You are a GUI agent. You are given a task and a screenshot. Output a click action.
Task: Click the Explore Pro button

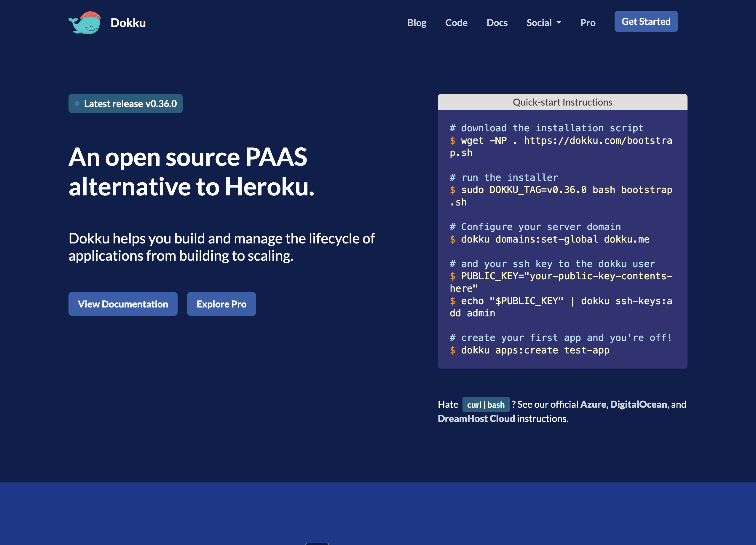(x=221, y=304)
